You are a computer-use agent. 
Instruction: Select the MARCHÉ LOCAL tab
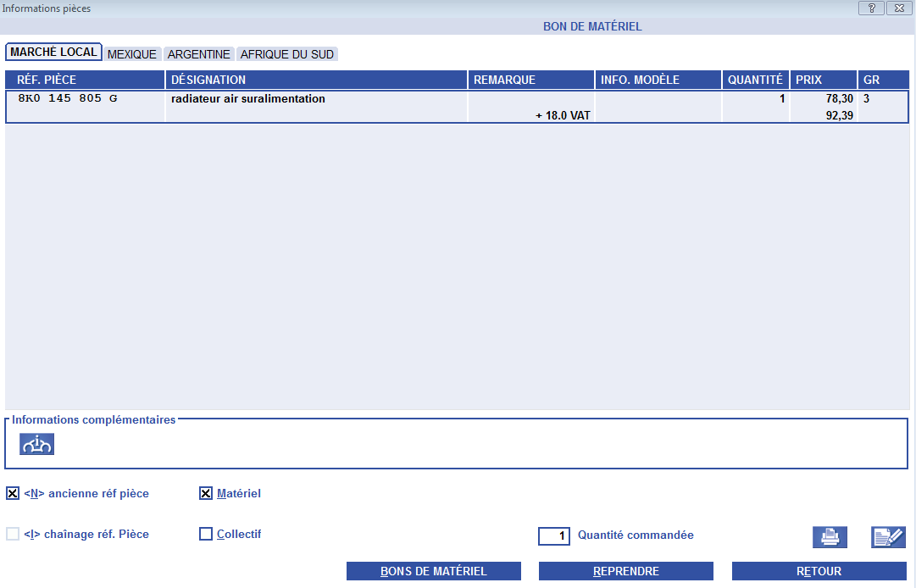click(53, 53)
